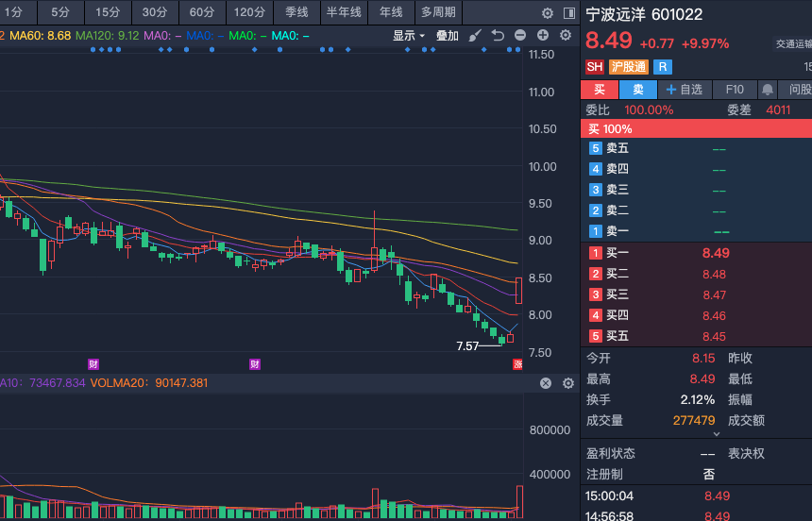Image resolution: width=812 pixels, height=521 pixels.
Task: Switch to the 1分 chart period
Action: pos(17,12)
